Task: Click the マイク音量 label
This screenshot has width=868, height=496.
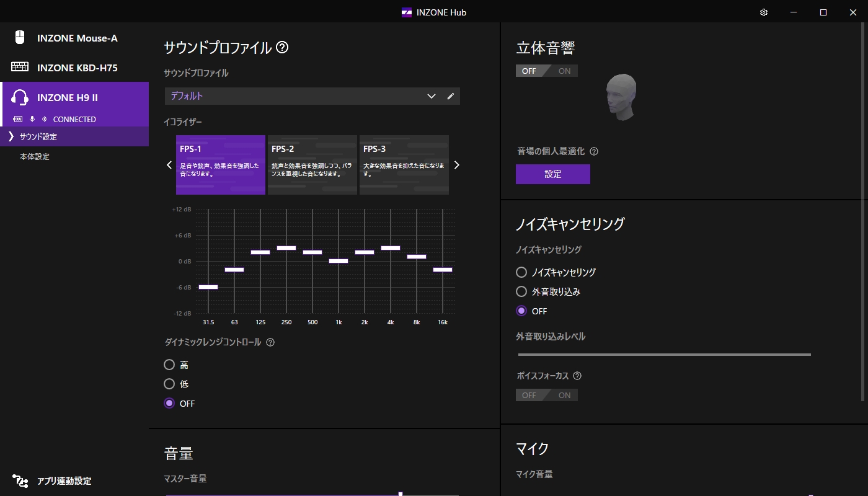Action: click(534, 474)
